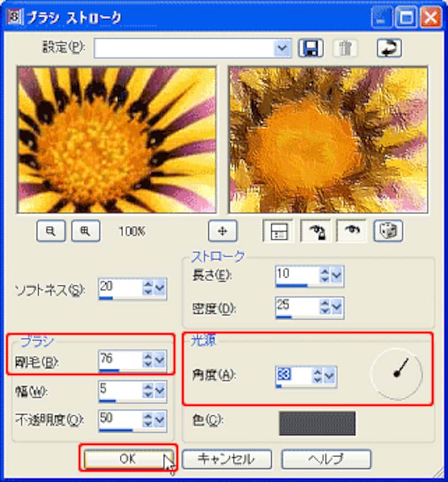
Task: Click the ソフトネス field showing 20
Action: [120, 287]
